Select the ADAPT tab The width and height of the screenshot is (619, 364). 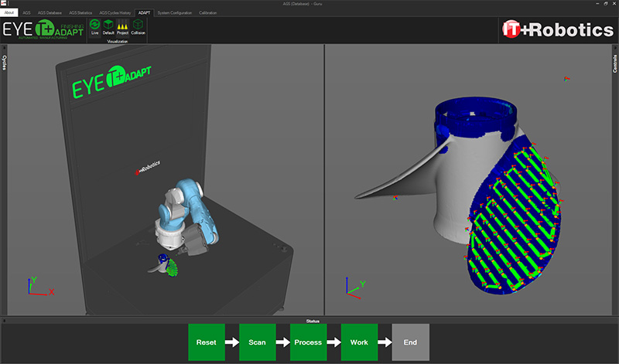144,12
